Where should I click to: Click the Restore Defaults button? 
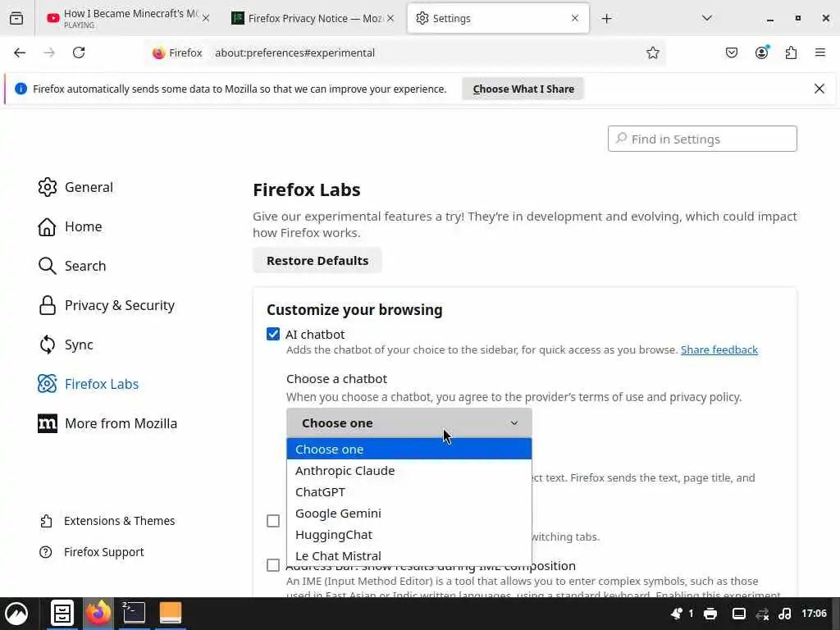click(x=317, y=260)
